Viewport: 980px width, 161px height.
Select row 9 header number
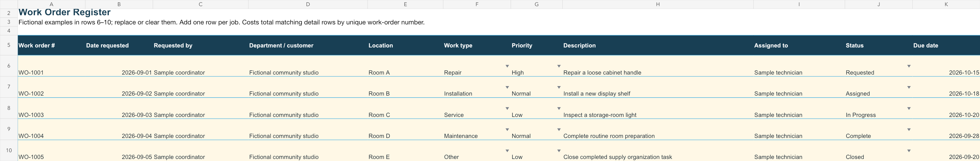tap(9, 129)
